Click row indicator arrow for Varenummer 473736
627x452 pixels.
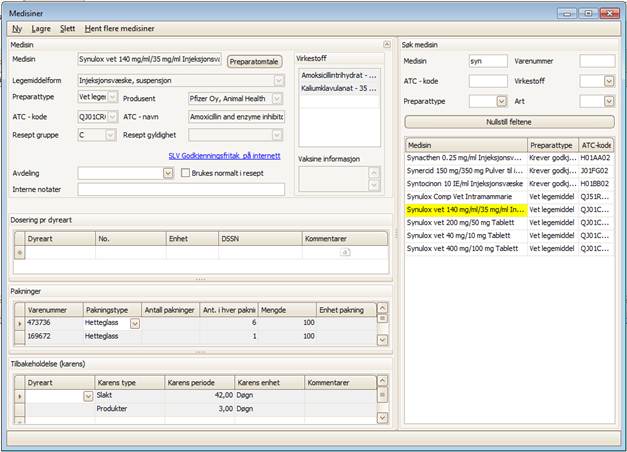(x=18, y=324)
